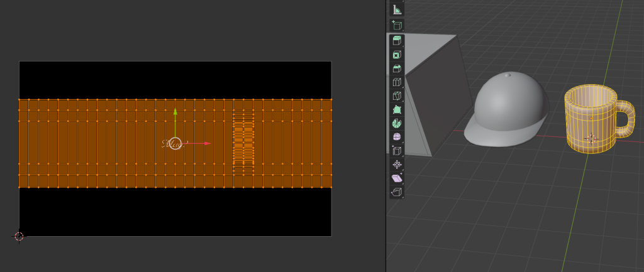Choose the Inset Faces tool
Screen dimensions: 644x272
(397, 55)
